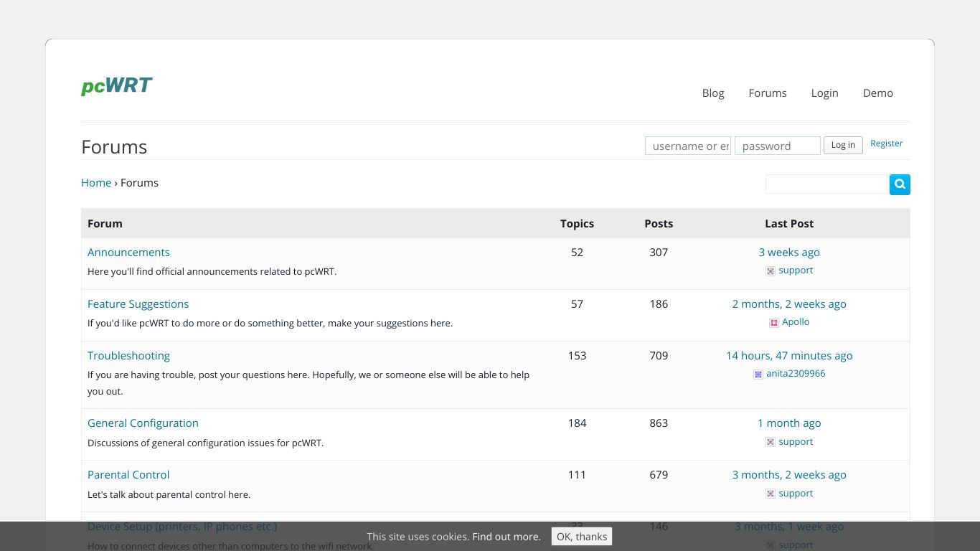980x551 pixels.
Task: Click the 'Topics' column header
Action: pos(577,224)
